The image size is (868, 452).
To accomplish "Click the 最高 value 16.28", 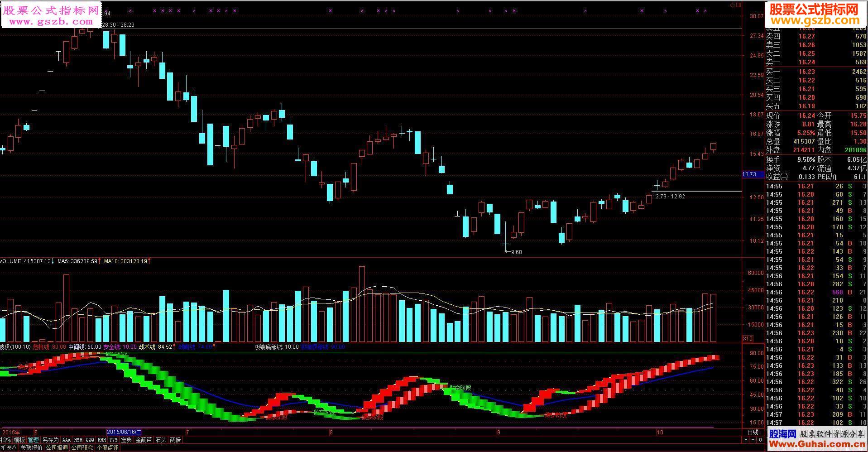I will point(858,124).
